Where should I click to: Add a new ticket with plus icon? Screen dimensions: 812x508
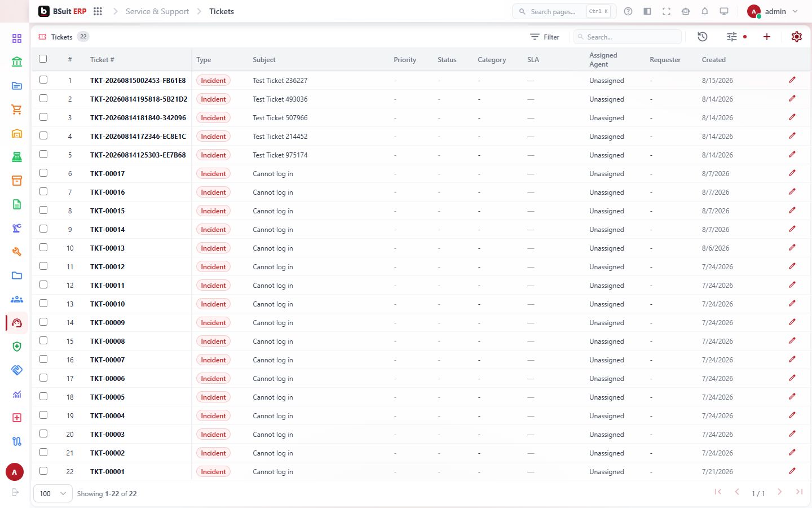(767, 37)
